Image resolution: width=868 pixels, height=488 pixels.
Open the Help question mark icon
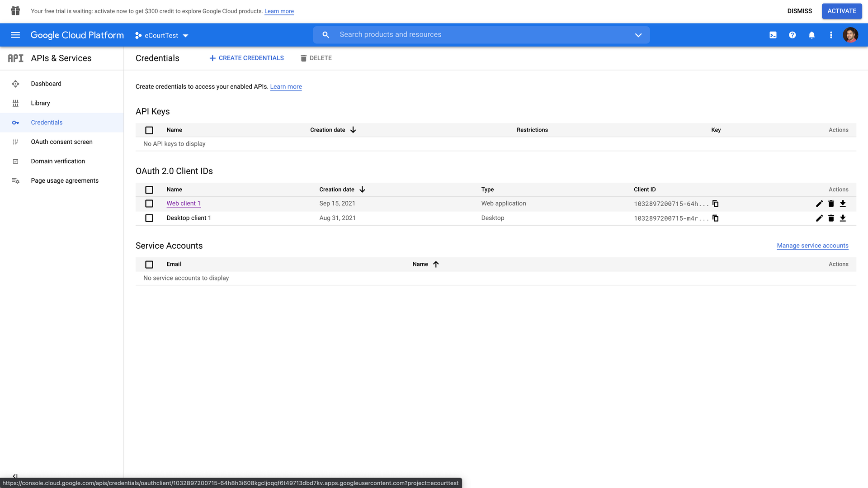(x=793, y=35)
